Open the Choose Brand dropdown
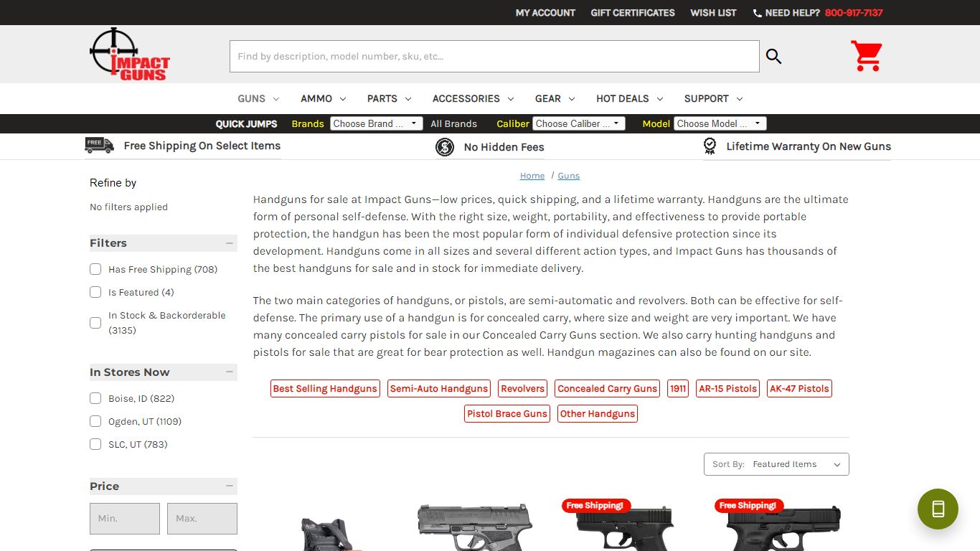The height and width of the screenshot is (551, 980). (376, 123)
